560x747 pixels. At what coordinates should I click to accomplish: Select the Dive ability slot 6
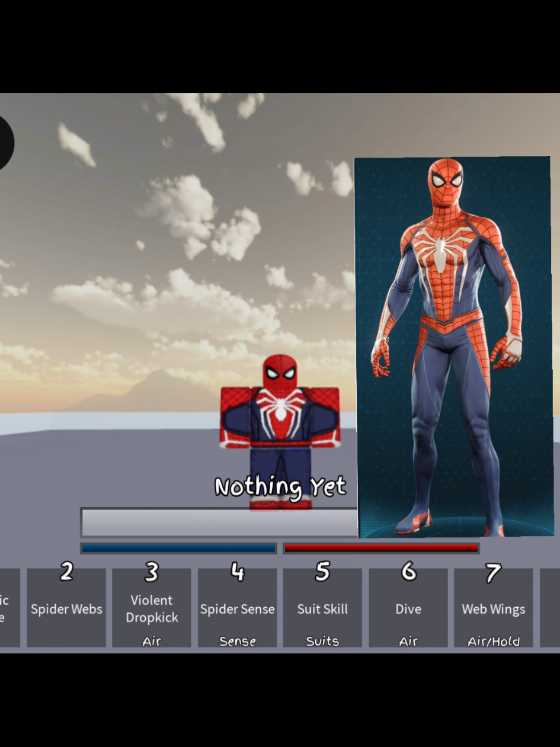[x=408, y=608]
